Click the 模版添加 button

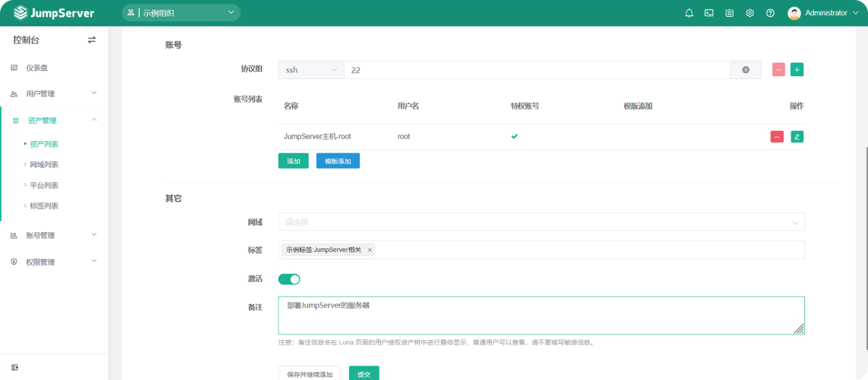[x=338, y=161]
